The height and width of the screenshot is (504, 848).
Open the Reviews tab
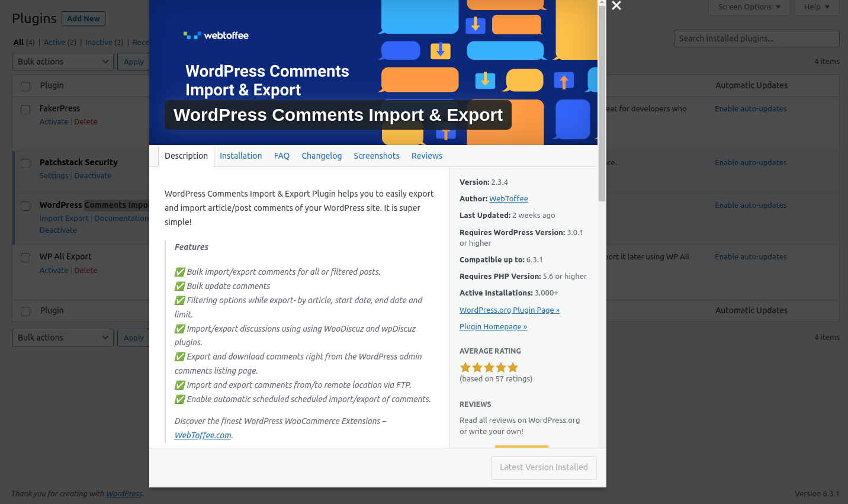(427, 156)
